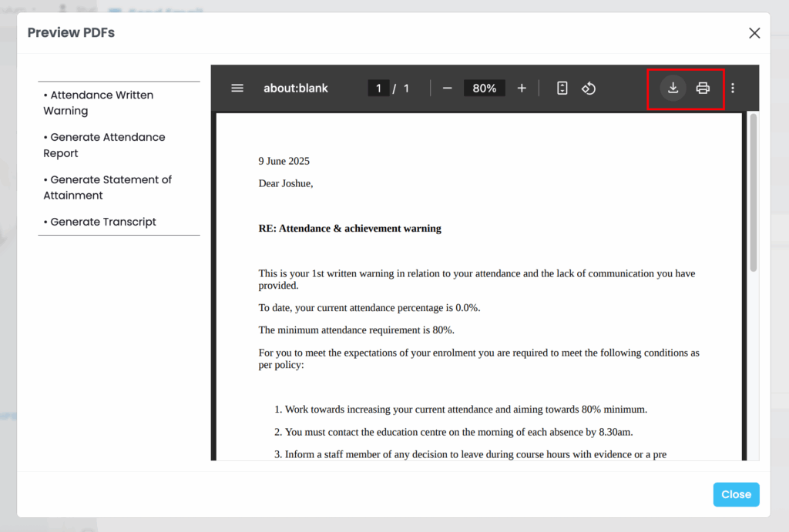Click the current attendance percentage 0.0% line

pyautogui.click(x=369, y=308)
